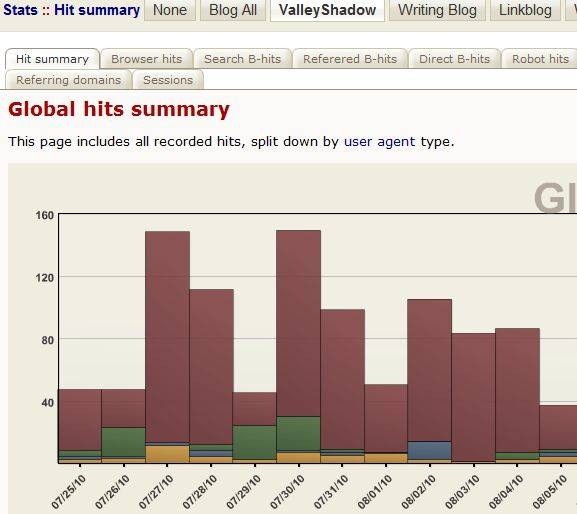Switch to the Blog All tab
The height and width of the screenshot is (514, 577).
click(x=233, y=10)
